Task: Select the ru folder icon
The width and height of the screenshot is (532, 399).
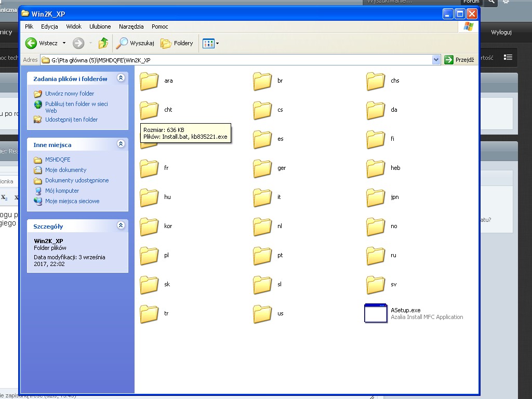Action: tap(376, 256)
